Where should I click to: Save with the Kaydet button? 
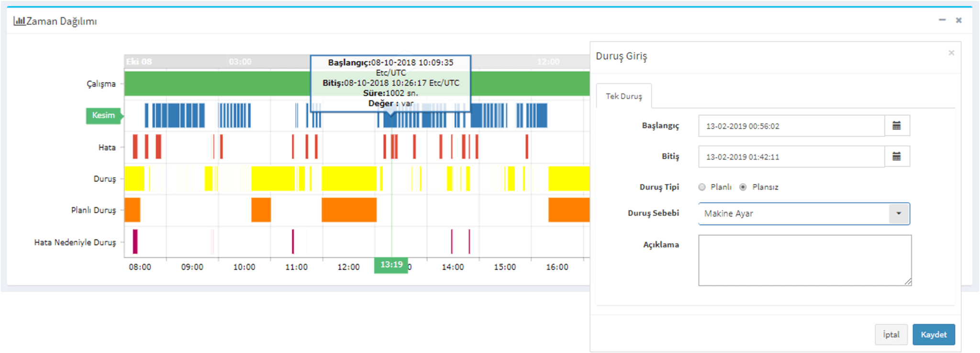tap(934, 335)
